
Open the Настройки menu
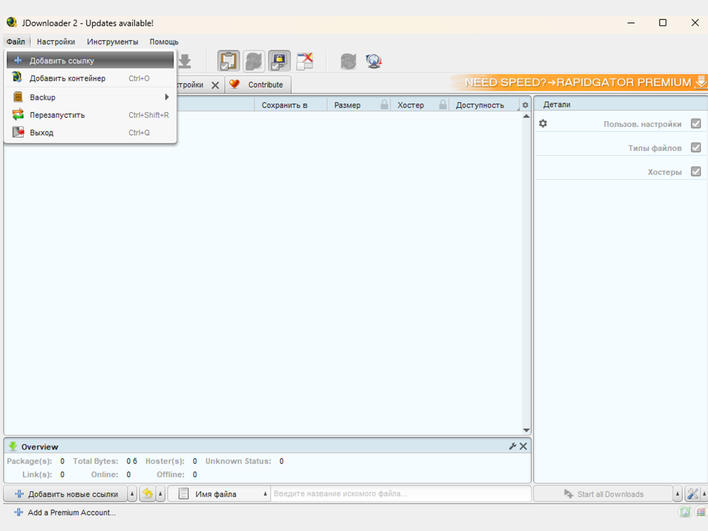pyautogui.click(x=56, y=42)
